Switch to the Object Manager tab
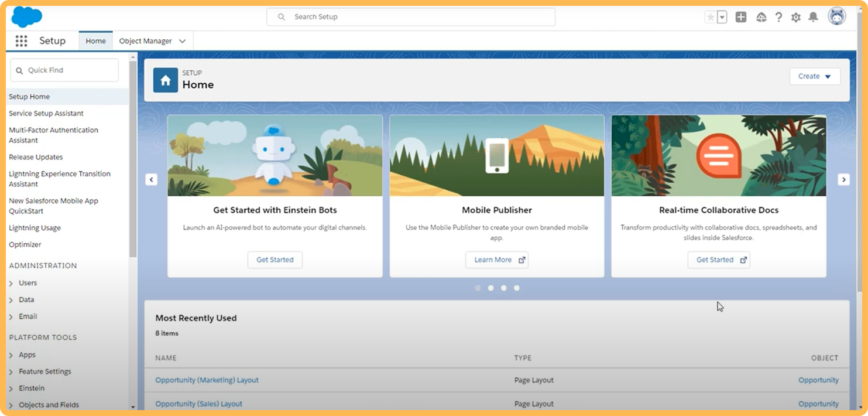Viewport: 868px width, 416px height. [x=145, y=41]
